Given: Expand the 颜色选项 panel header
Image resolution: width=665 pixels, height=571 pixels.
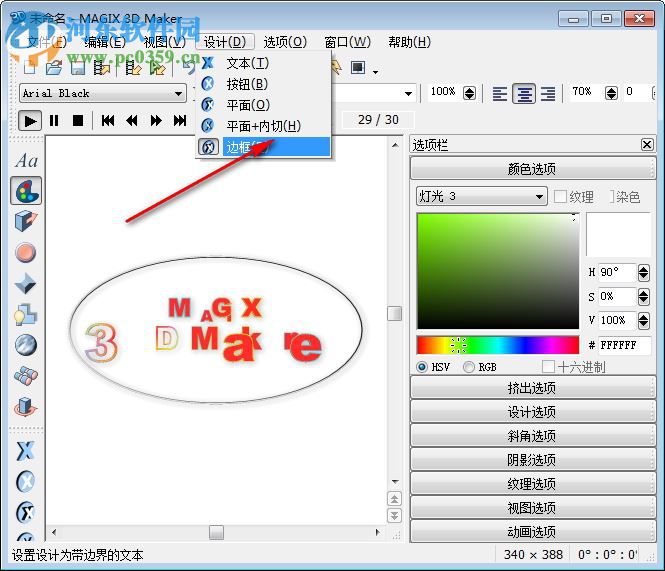Looking at the screenshot, I should click(532, 169).
